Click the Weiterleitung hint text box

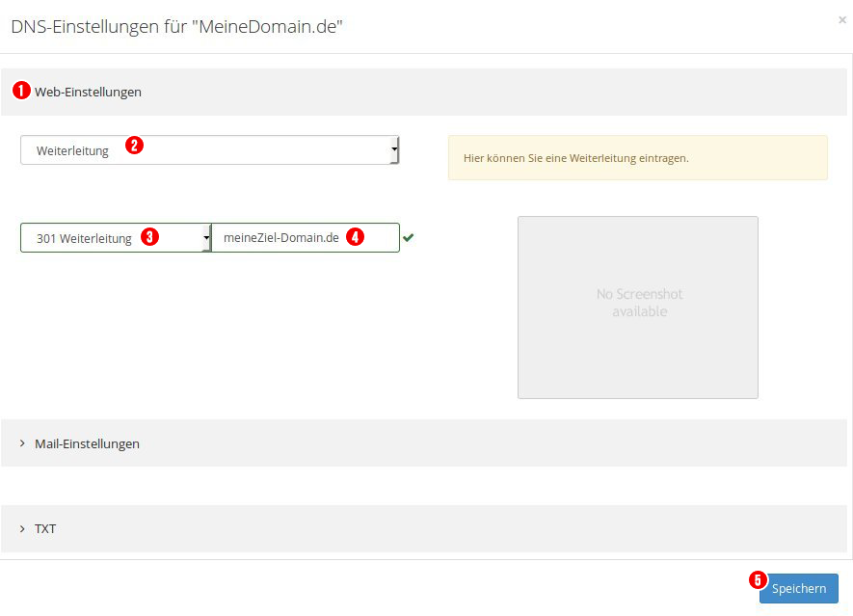(x=637, y=158)
